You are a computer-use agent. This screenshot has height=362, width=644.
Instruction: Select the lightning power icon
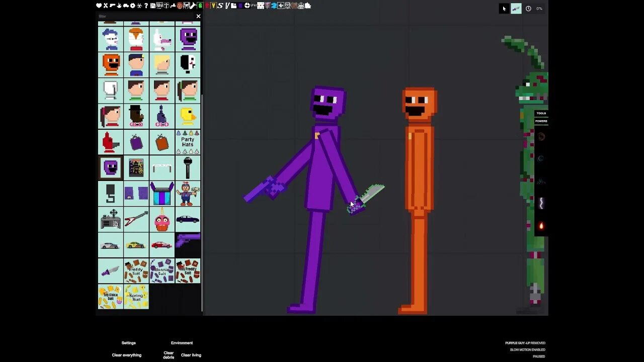click(541, 203)
